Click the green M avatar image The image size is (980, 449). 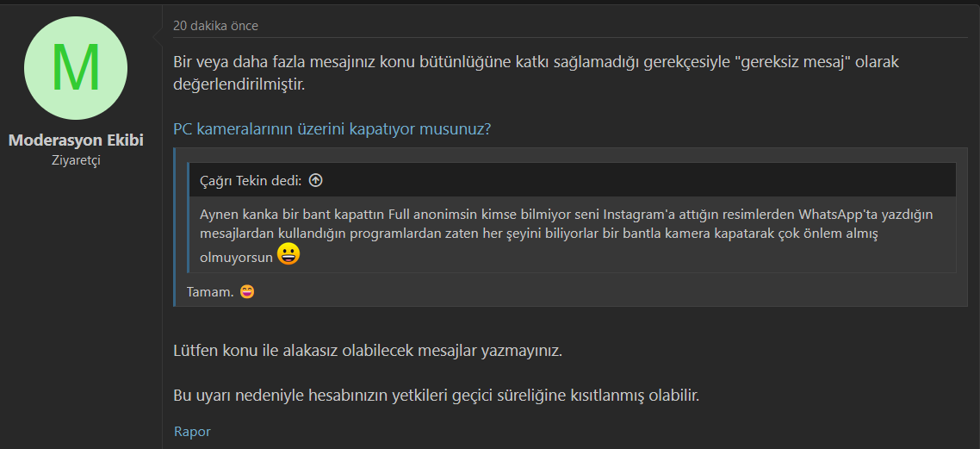[x=76, y=68]
